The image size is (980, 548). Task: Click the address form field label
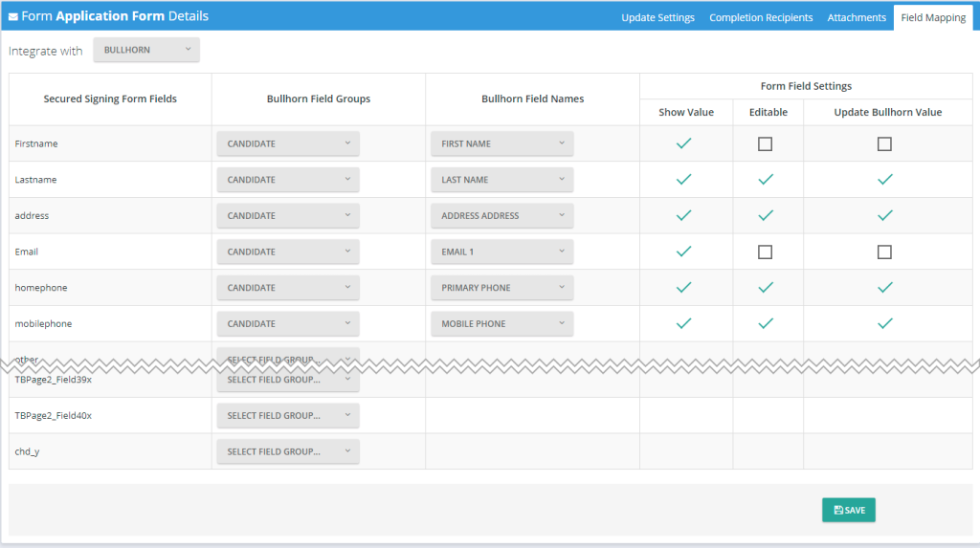click(32, 215)
